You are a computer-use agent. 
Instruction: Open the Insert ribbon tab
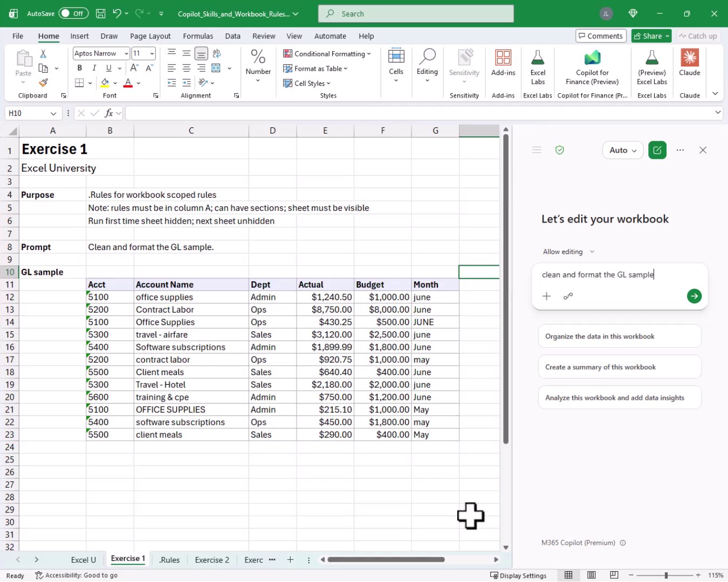pyautogui.click(x=79, y=36)
